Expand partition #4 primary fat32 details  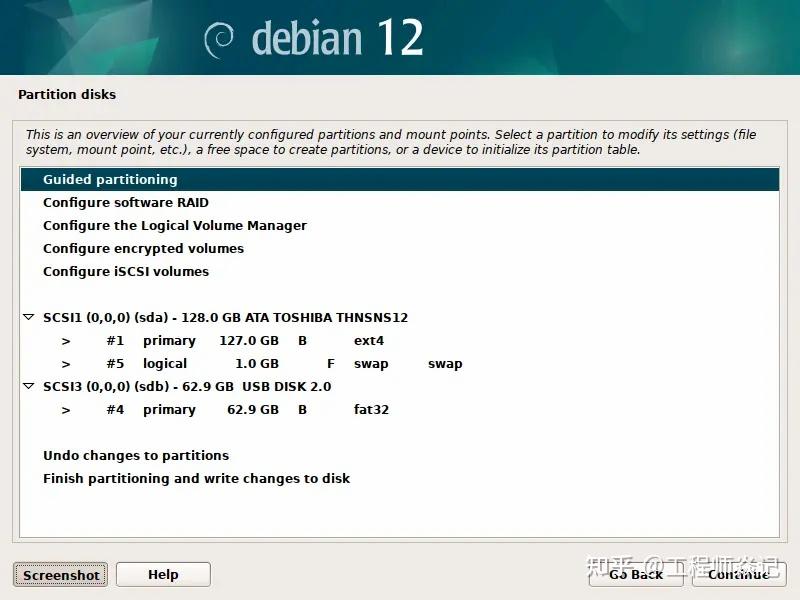tap(64, 409)
